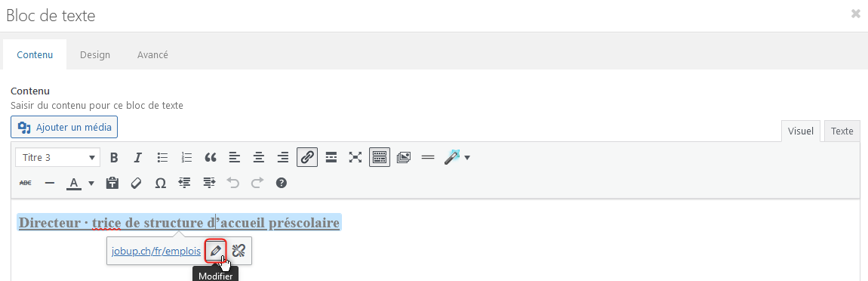This screenshot has width=868, height=281.
Task: Click the pencil Modifier link icon
Action: pyautogui.click(x=216, y=251)
